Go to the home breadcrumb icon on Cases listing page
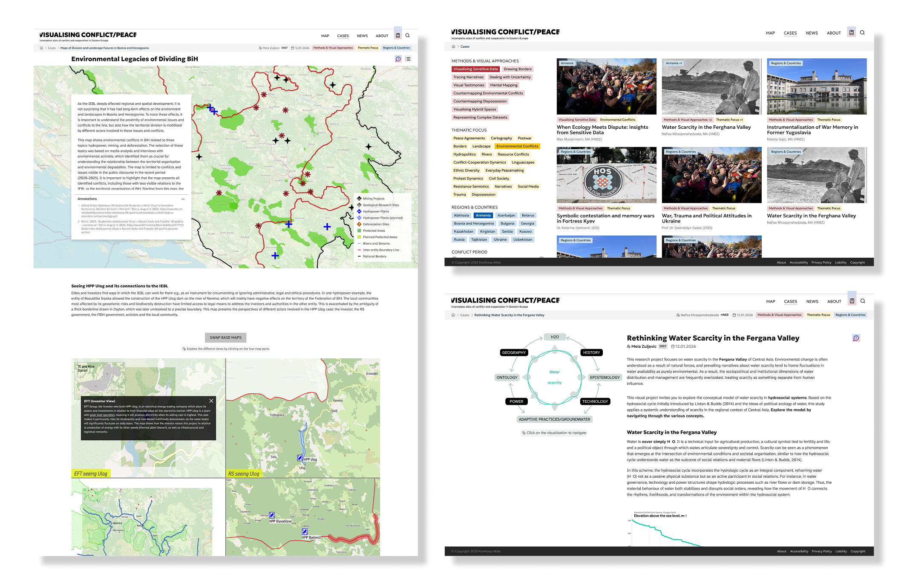Screen dimensions: 924x583 click(453, 46)
